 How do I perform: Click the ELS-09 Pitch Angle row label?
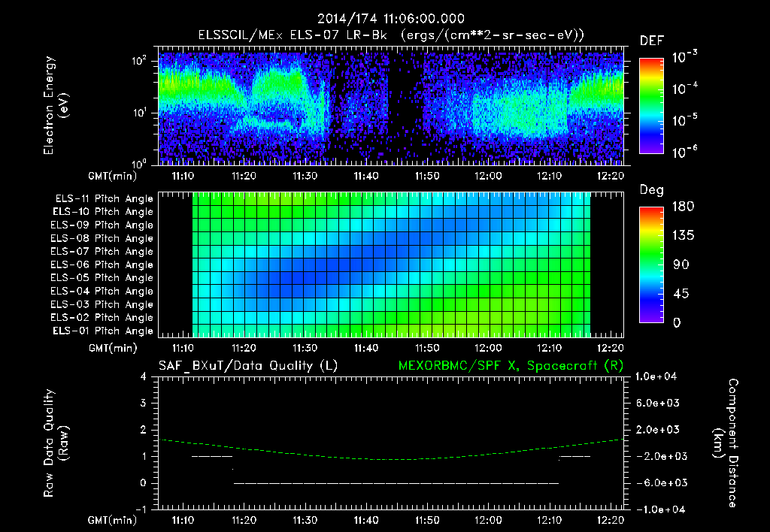click(102, 225)
